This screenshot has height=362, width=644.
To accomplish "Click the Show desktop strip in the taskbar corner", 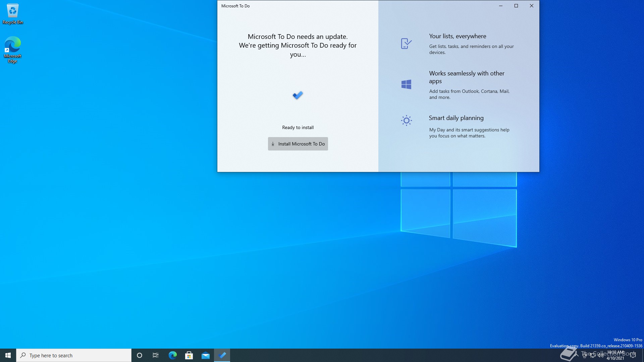I will pyautogui.click(x=643, y=355).
